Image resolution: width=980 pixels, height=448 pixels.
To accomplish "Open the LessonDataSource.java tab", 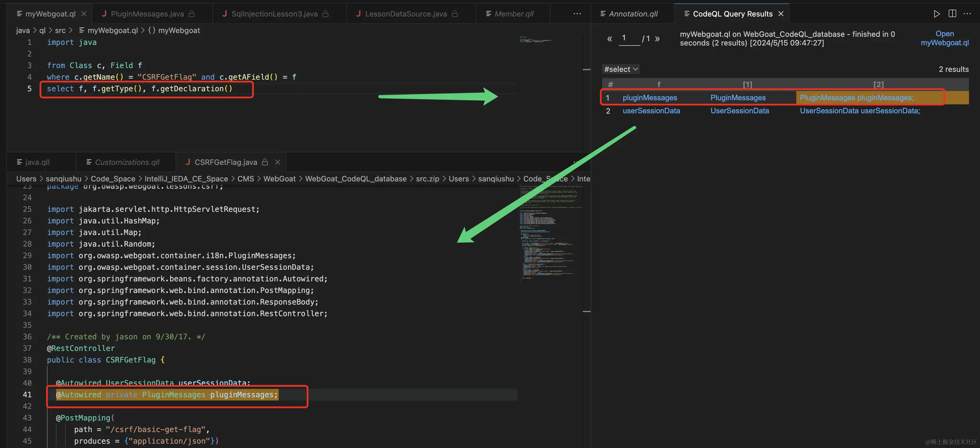I will click(x=405, y=14).
